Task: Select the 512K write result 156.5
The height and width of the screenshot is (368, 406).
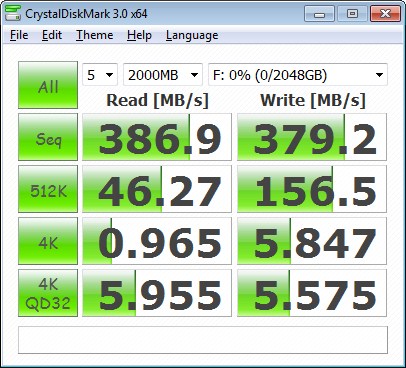Action: [312, 189]
